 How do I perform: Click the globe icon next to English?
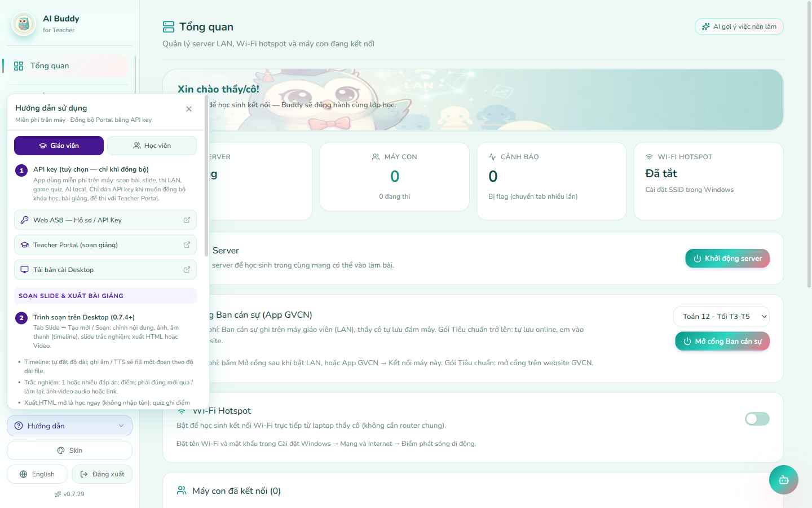pyautogui.click(x=23, y=474)
